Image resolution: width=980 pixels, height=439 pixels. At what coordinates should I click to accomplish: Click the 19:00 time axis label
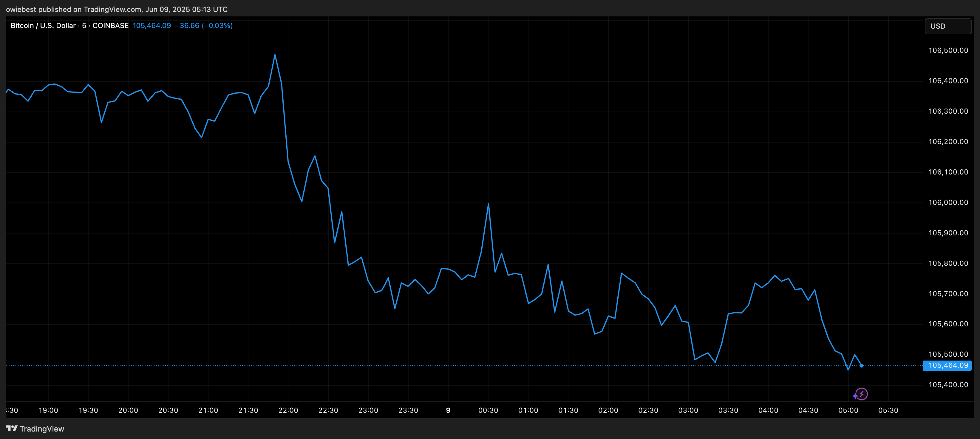coord(48,410)
